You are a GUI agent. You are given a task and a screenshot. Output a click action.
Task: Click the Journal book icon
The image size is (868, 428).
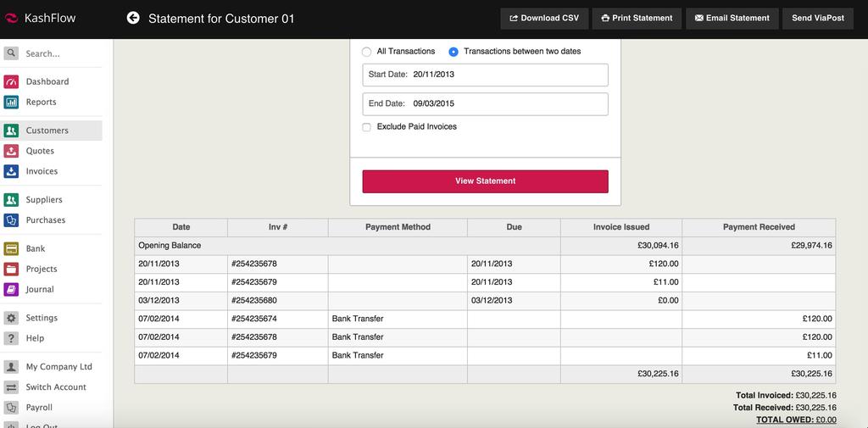tap(11, 290)
